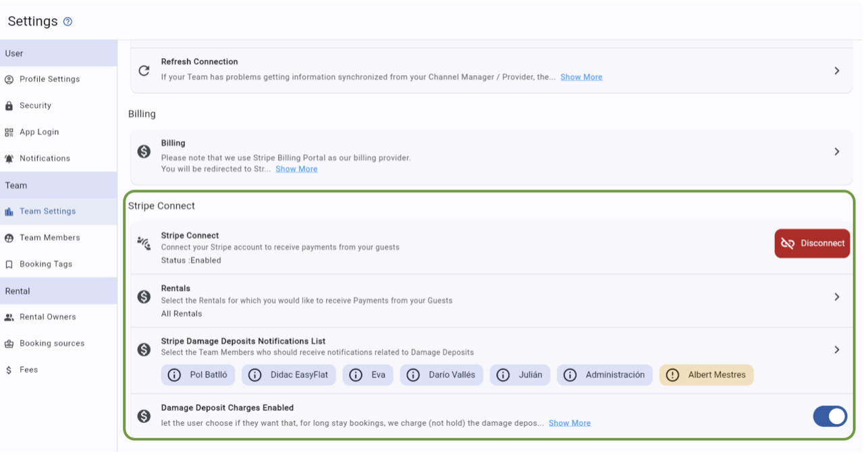This screenshot has width=868, height=474.
Task: Click the info icon on Eva chip
Action: click(x=356, y=375)
